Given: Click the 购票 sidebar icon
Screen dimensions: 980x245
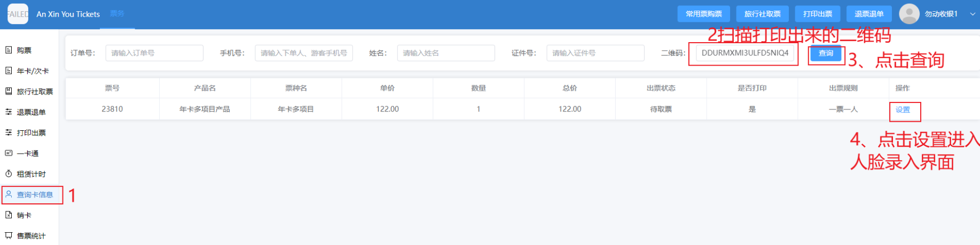Looking at the screenshot, I should pyautogui.click(x=9, y=50).
